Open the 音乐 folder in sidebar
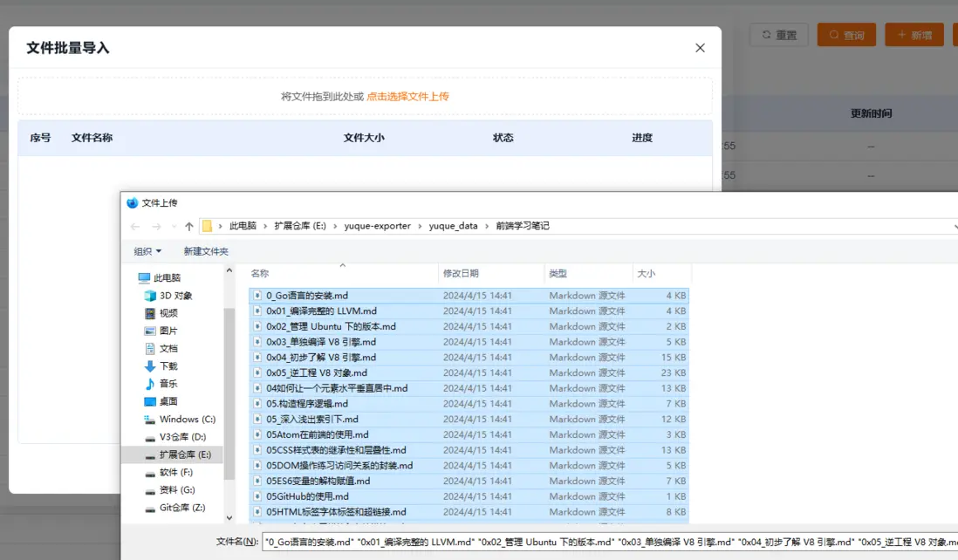This screenshot has height=560, width=958. [x=168, y=384]
